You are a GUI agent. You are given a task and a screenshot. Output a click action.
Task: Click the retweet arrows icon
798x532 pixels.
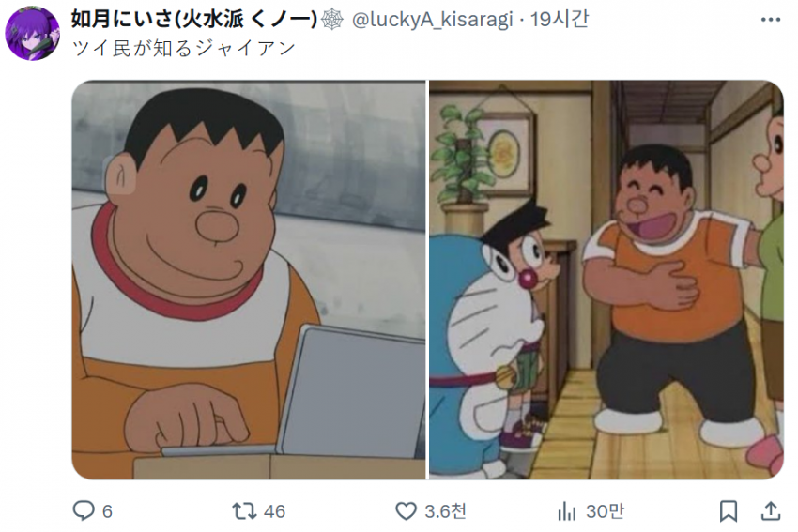244,511
